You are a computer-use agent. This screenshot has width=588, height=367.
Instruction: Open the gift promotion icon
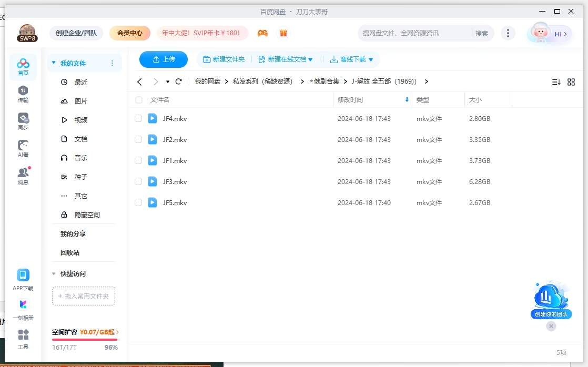(283, 33)
